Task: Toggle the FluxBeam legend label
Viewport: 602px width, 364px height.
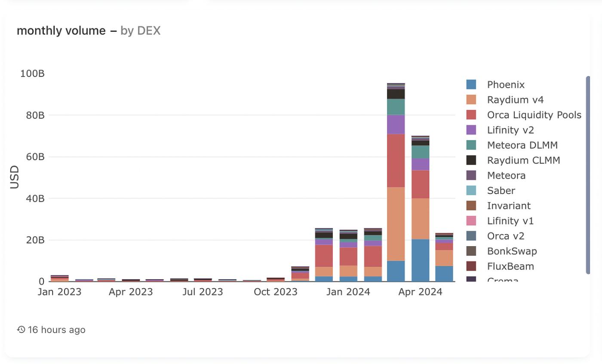Action: 510,266
